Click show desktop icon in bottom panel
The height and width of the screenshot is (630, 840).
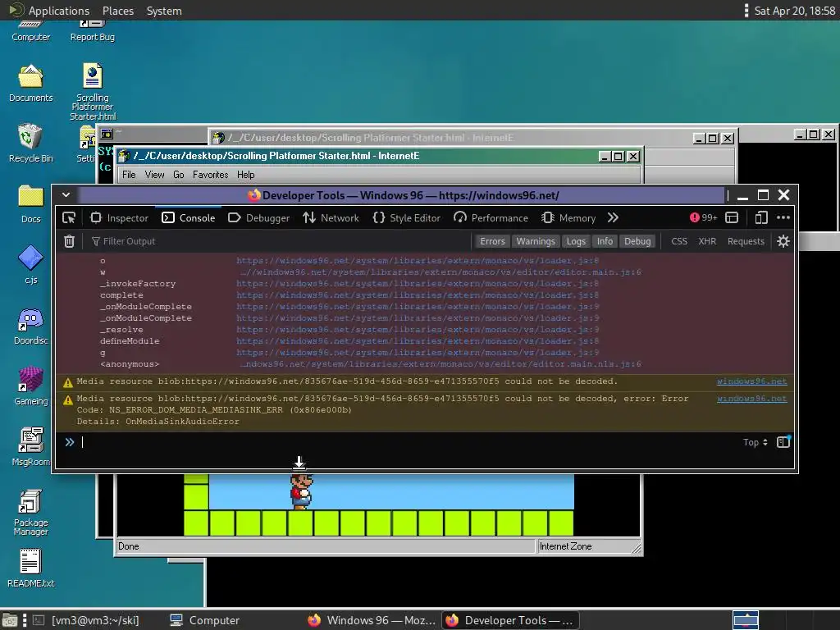coord(10,620)
